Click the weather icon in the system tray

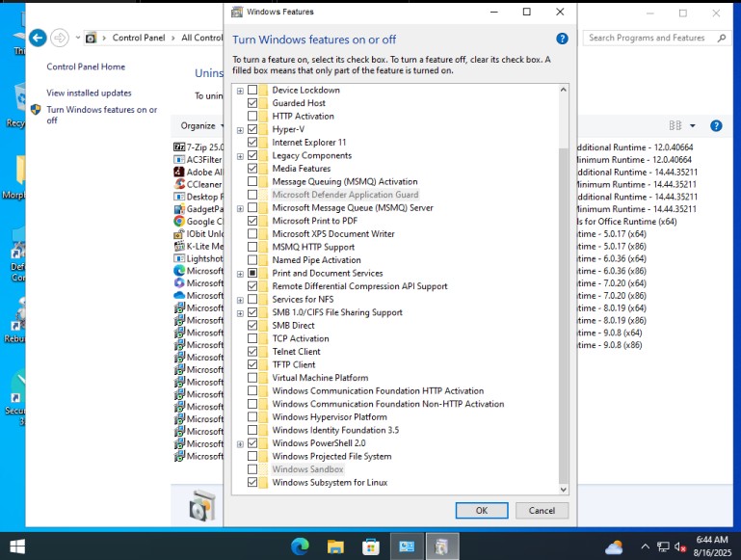[x=614, y=547]
